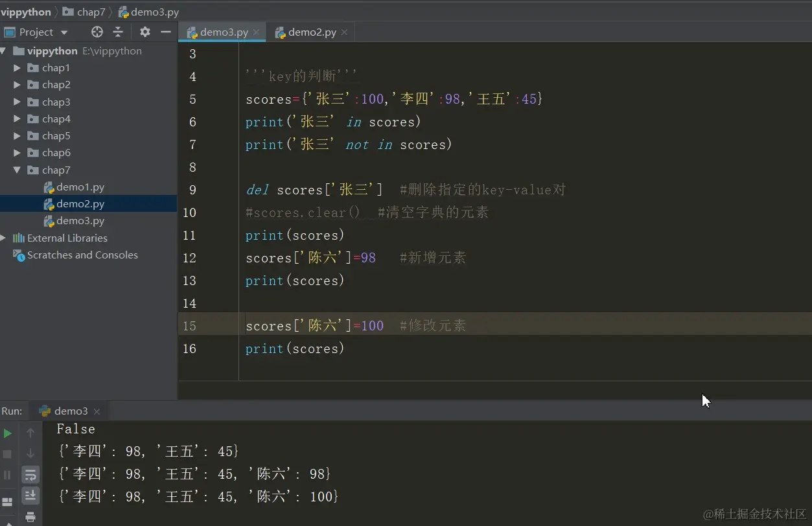Click the Up the Stack Trace arrow
Viewport: 812px width, 526px height.
click(30, 433)
